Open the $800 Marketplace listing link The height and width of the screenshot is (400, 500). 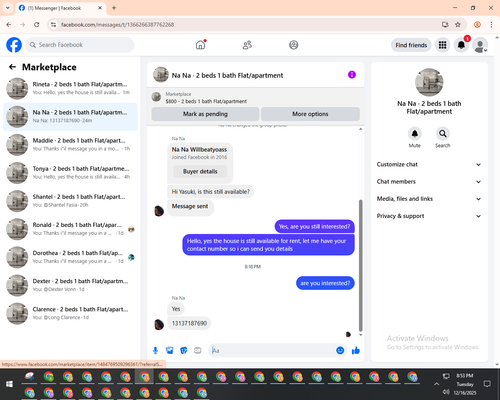[206, 101]
